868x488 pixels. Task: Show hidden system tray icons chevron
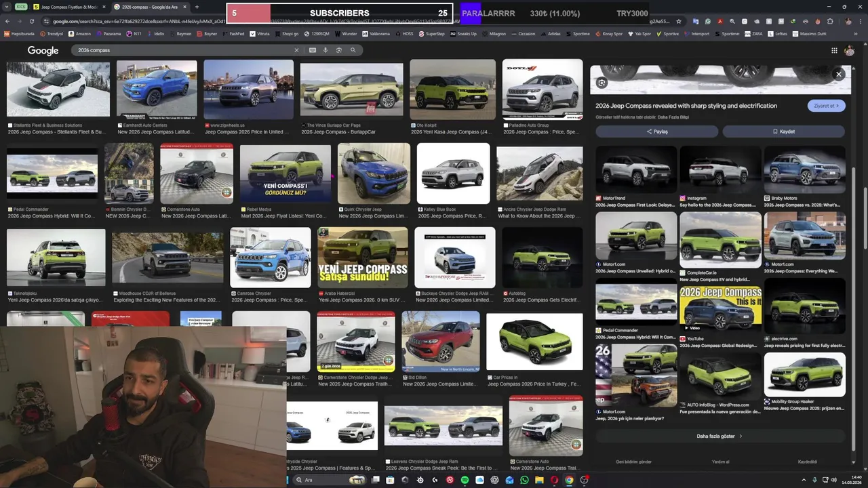(804, 480)
